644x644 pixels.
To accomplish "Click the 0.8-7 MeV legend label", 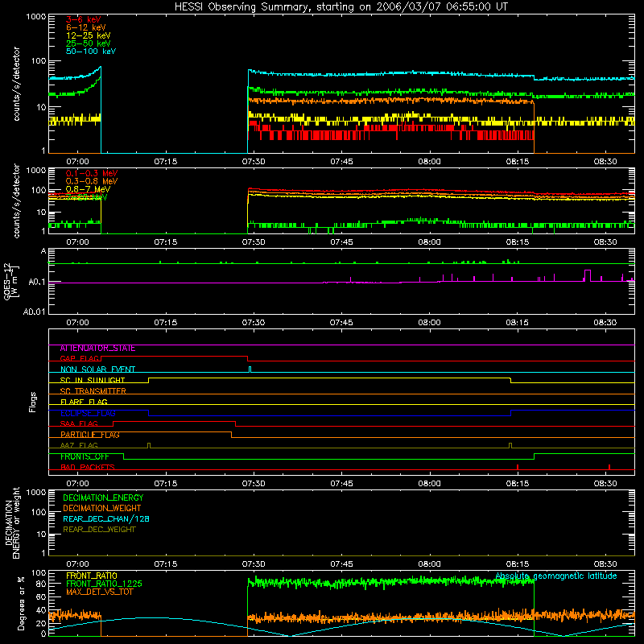I will pos(88,189).
